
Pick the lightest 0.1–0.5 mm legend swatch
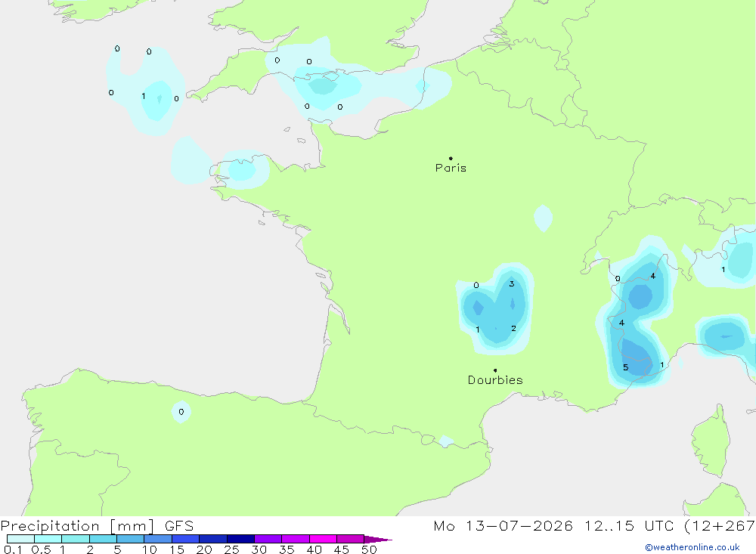click(20, 539)
